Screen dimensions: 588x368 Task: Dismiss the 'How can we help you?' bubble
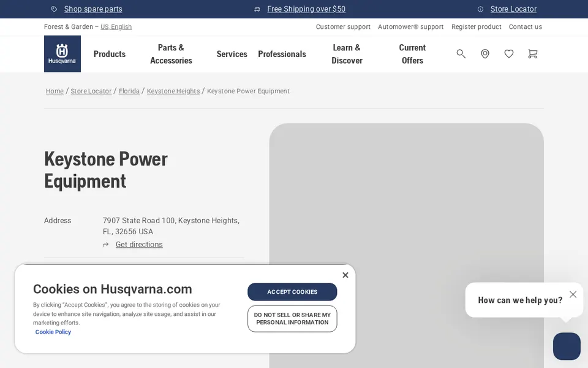click(573, 294)
